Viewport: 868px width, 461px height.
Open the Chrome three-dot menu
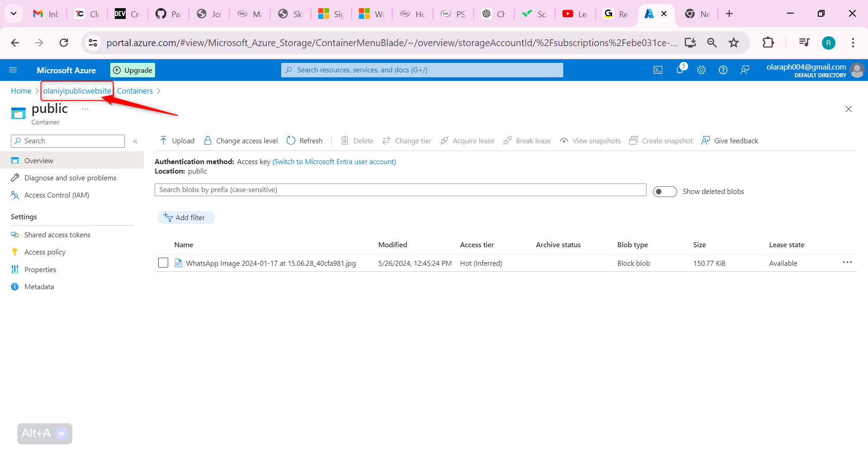(x=853, y=42)
